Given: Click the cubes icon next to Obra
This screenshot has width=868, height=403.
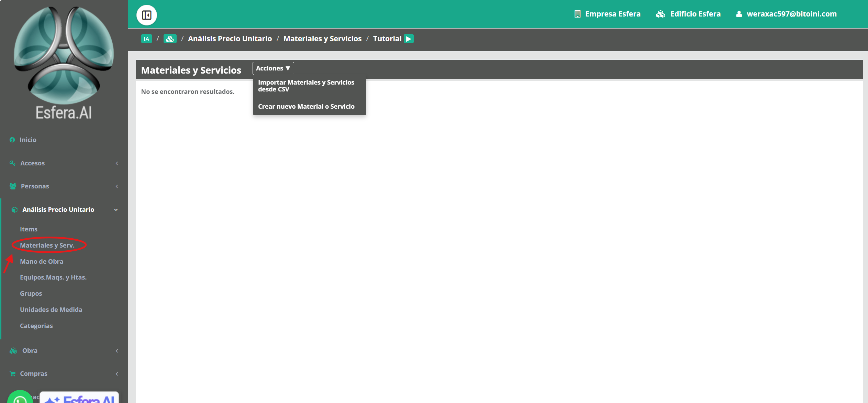Looking at the screenshot, I should tap(13, 351).
